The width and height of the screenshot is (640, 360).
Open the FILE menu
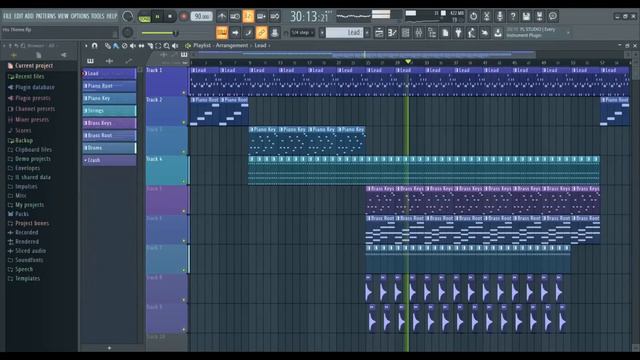(x=8, y=16)
